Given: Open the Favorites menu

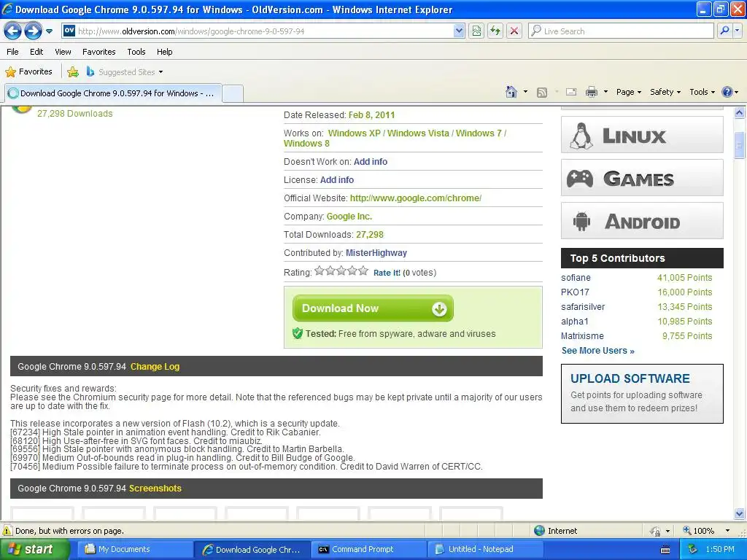Looking at the screenshot, I should (99, 52).
